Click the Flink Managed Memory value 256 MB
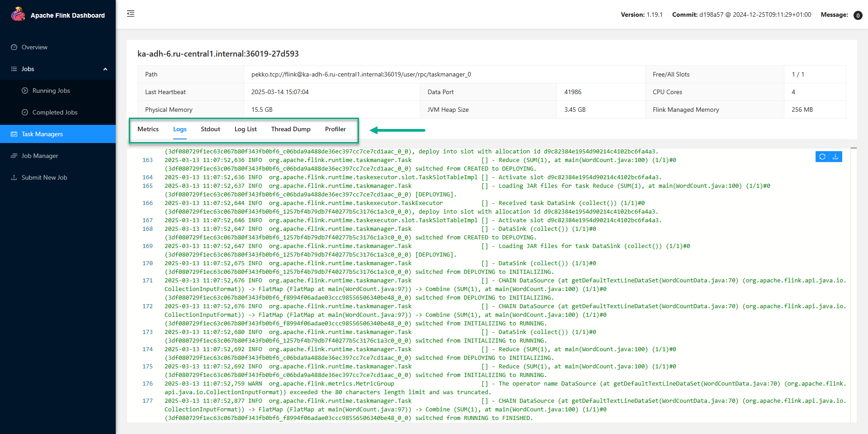This screenshot has width=868, height=434. coord(802,110)
